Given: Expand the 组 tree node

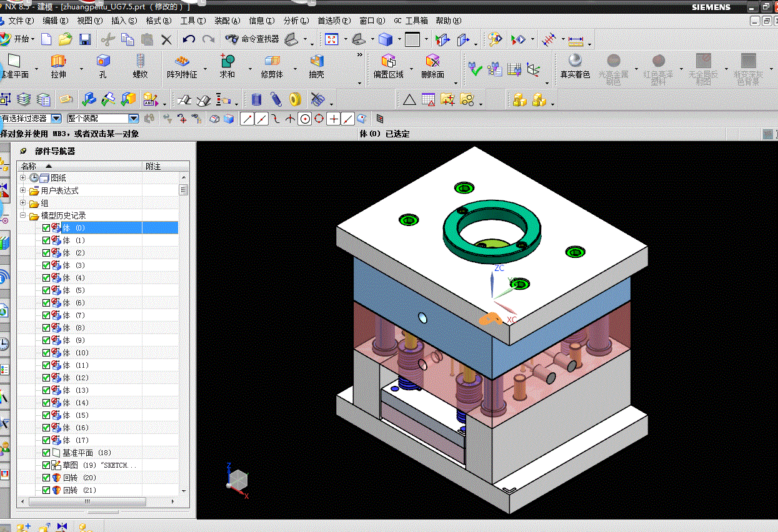Looking at the screenshot, I should pyautogui.click(x=23, y=203).
